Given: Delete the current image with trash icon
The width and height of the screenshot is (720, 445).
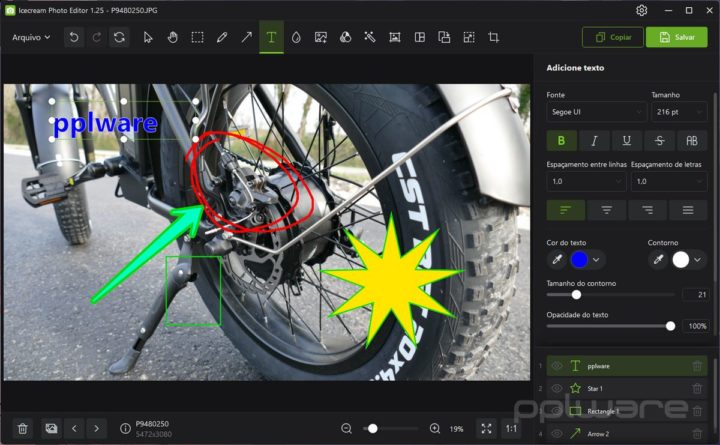Looking at the screenshot, I should coord(22,428).
